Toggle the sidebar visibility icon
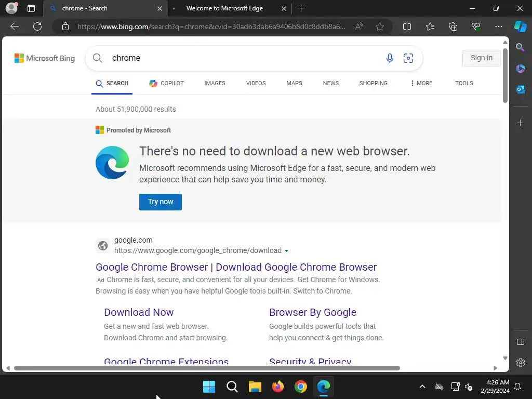Screen dimensions: 532x399 click(520, 342)
